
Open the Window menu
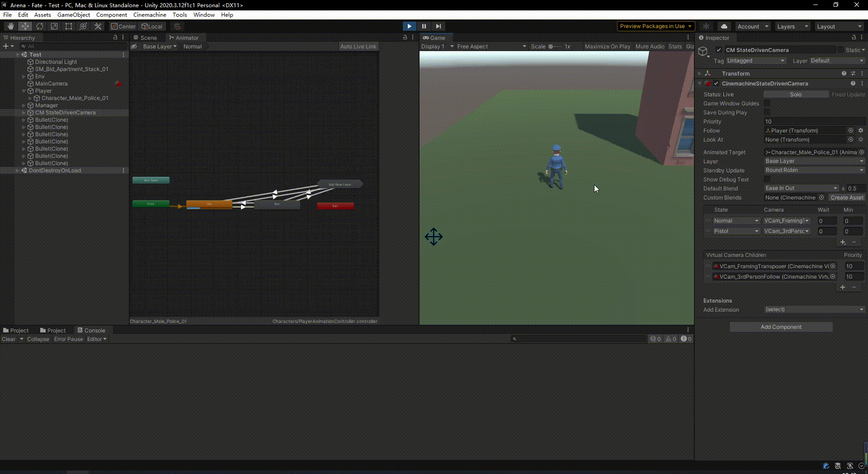point(204,14)
